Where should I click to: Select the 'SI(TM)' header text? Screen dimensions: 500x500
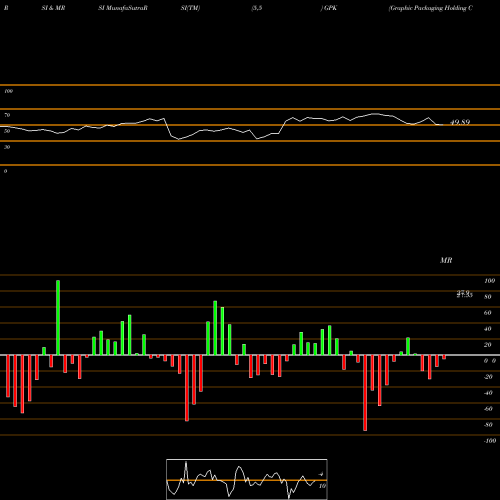[190, 8]
